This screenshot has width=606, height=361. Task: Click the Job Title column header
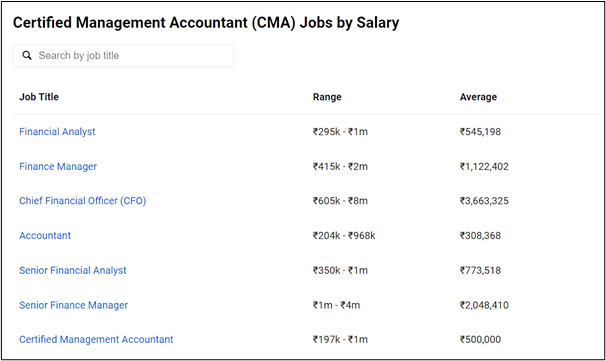tap(39, 97)
